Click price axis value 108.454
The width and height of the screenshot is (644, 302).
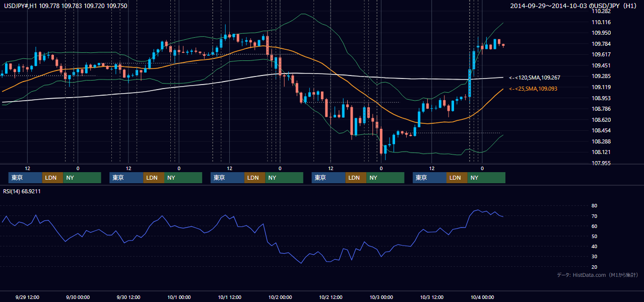(602, 130)
